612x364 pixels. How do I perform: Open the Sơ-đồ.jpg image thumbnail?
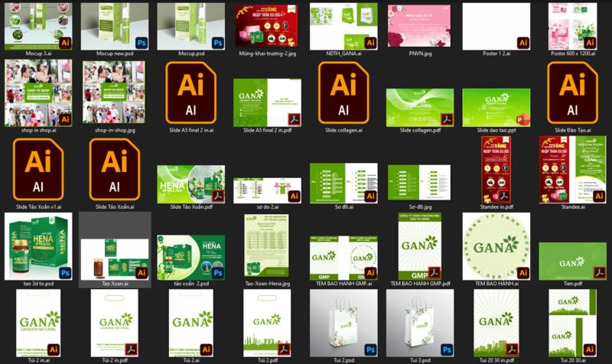pos(418,183)
